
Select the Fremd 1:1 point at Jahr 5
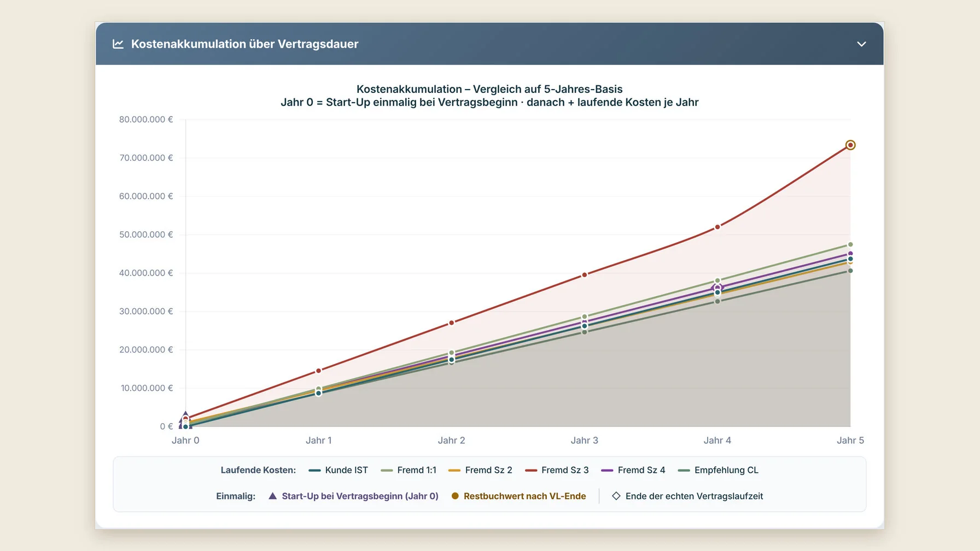click(850, 244)
